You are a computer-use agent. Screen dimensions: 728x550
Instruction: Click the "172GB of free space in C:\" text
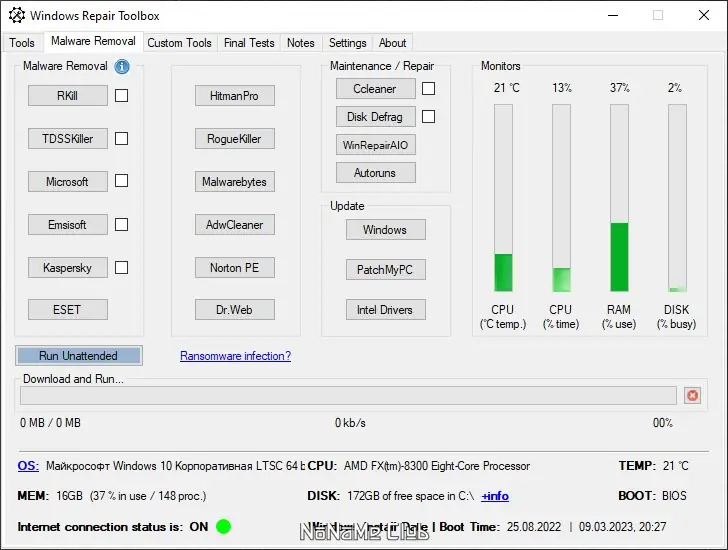click(x=410, y=496)
